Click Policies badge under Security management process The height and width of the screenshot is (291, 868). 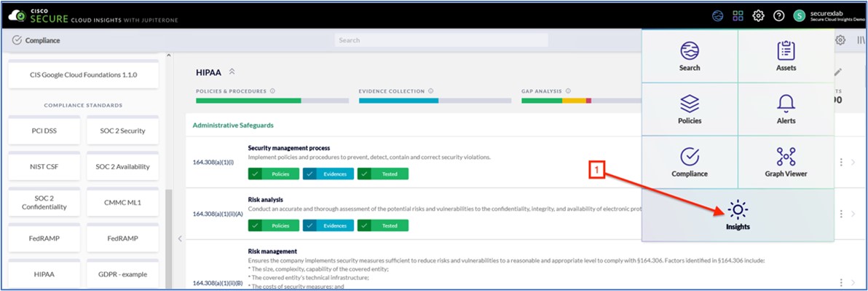274,174
